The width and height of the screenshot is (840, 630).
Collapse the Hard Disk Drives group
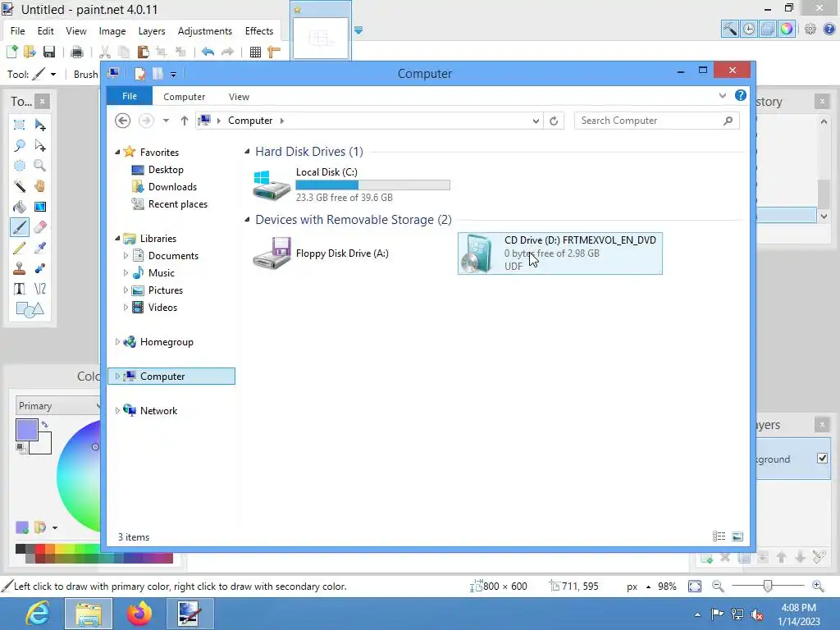pos(247,152)
